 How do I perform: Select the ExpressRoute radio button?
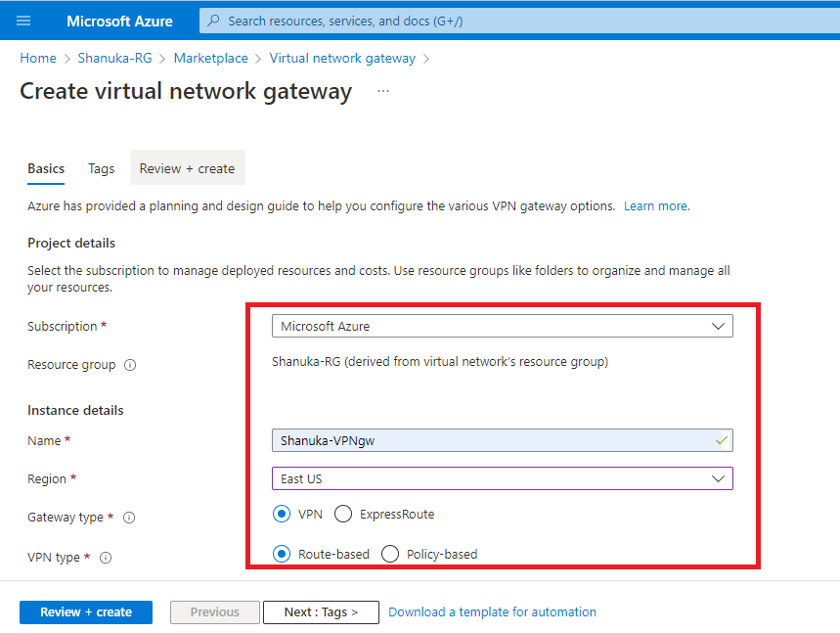point(343,514)
